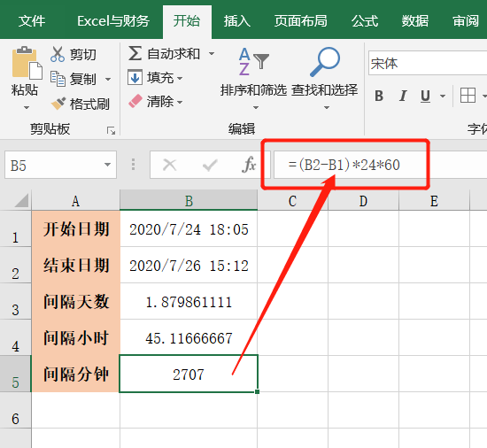Toggle Italic formatting
This screenshot has width=487, height=448.
pyautogui.click(x=403, y=96)
